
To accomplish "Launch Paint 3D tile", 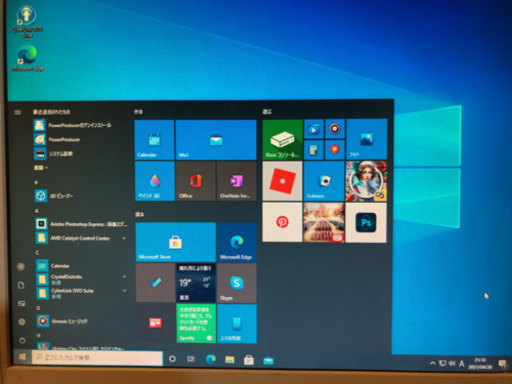I will [x=155, y=181].
